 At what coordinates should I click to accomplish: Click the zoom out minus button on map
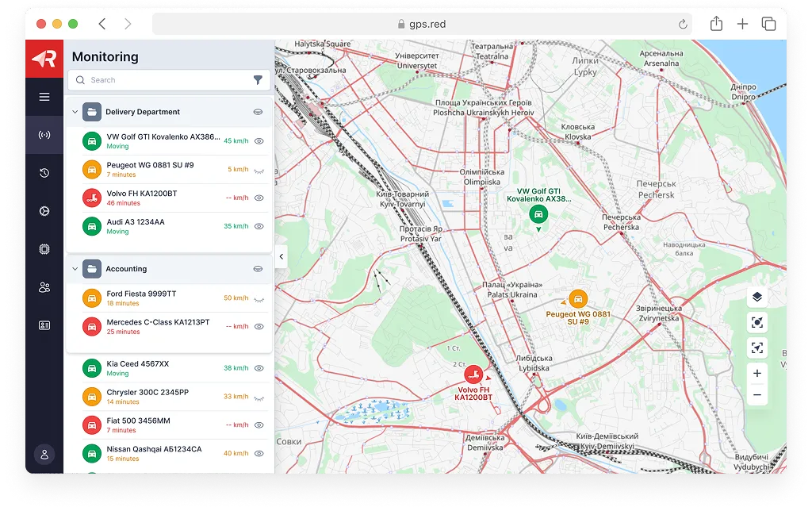click(756, 394)
